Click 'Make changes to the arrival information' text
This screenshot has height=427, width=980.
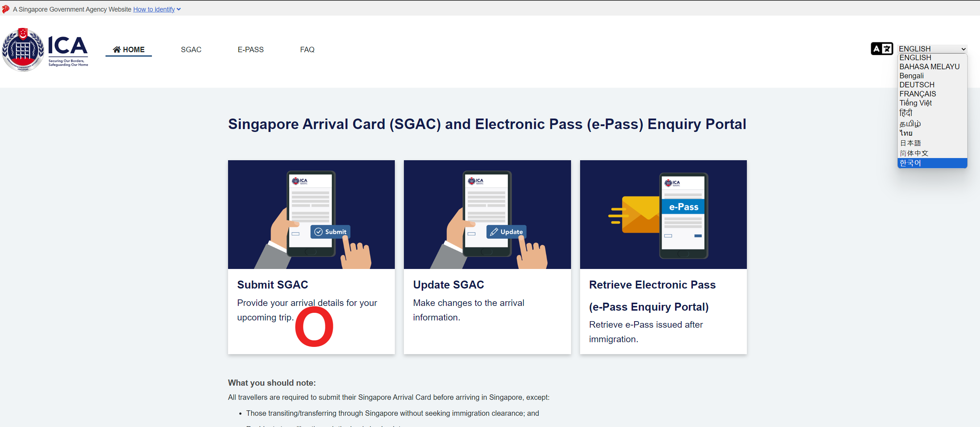pos(468,310)
